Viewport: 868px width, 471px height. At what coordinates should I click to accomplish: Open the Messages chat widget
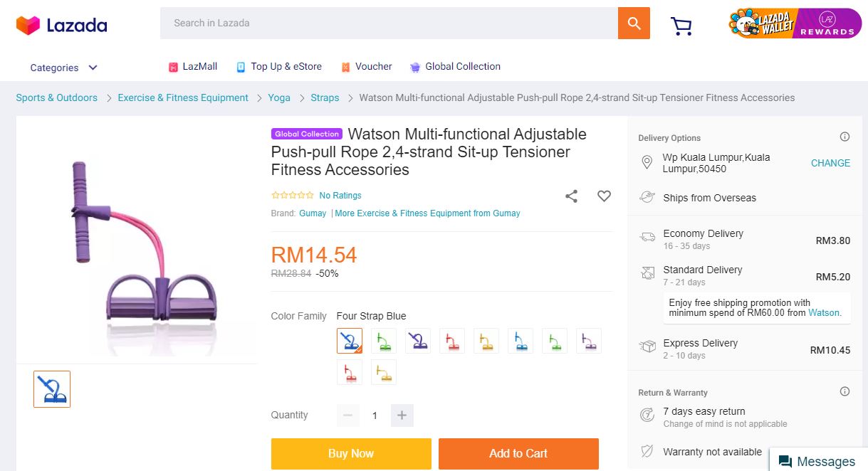tap(817, 461)
